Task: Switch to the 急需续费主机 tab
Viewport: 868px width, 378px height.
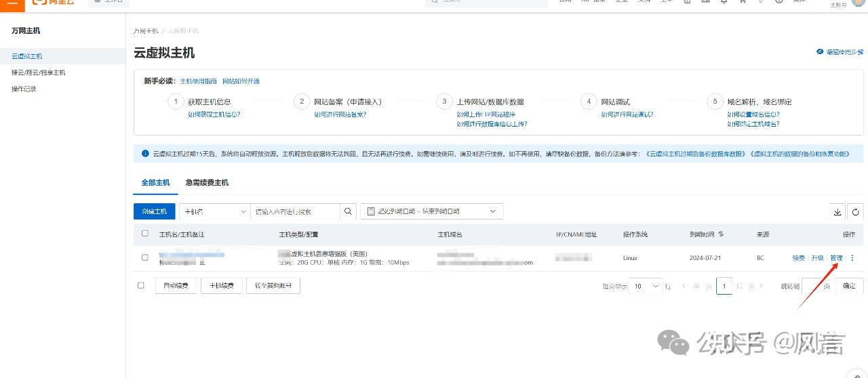Action: point(207,183)
